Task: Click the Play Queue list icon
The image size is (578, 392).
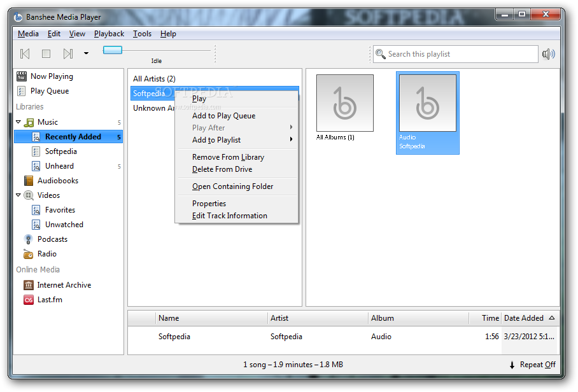Action: (22, 91)
